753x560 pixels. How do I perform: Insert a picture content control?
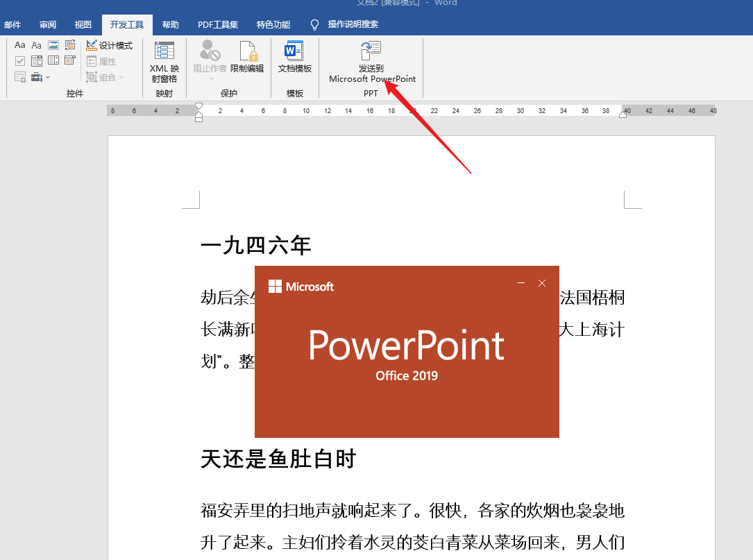[x=53, y=45]
